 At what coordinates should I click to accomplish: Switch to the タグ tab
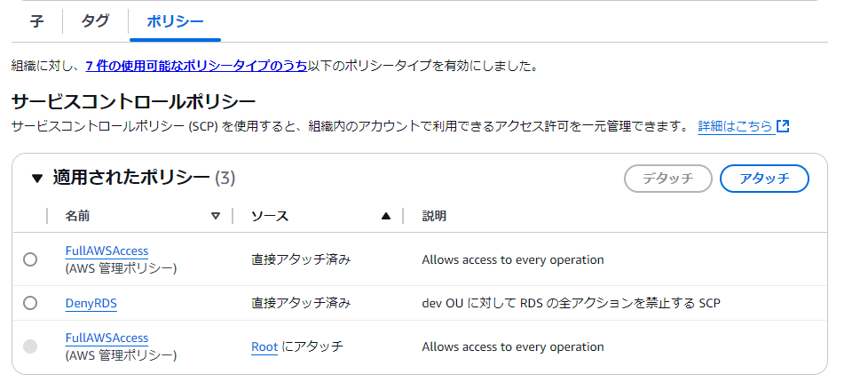[95, 22]
